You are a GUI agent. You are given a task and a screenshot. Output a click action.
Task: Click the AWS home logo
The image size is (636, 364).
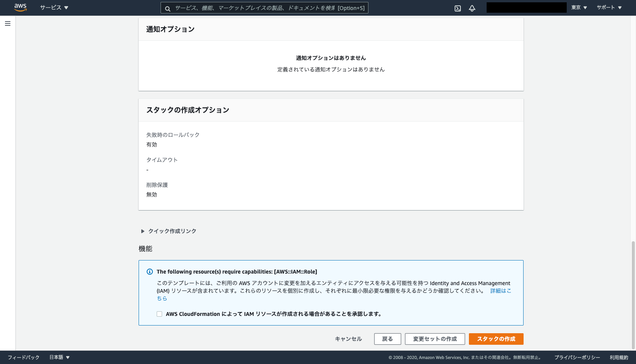(20, 7)
